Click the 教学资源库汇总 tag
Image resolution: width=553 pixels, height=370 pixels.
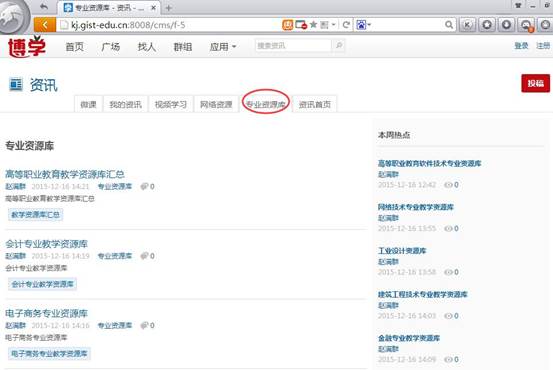[35, 214]
